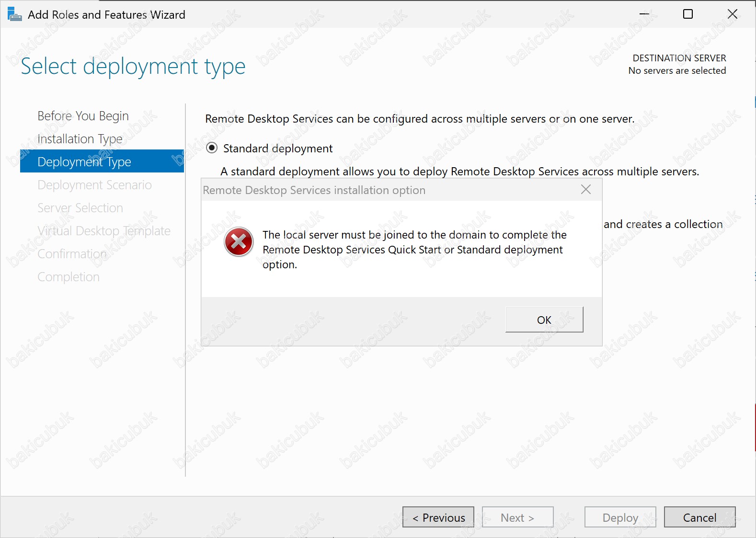The width and height of the screenshot is (756, 538).
Task: Open the Completion step
Action: coord(69,277)
